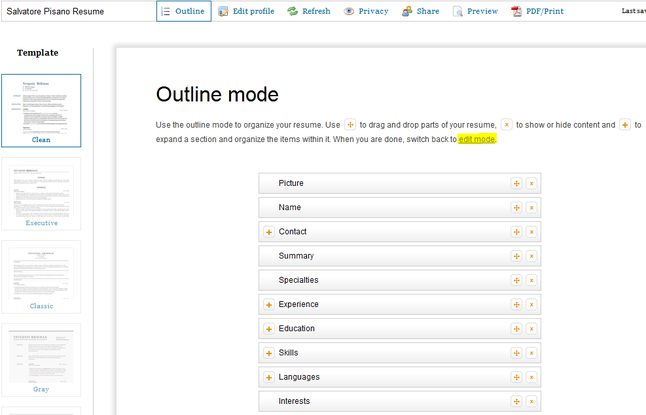Expand the Languages section
This screenshot has height=415, width=646.
point(269,377)
